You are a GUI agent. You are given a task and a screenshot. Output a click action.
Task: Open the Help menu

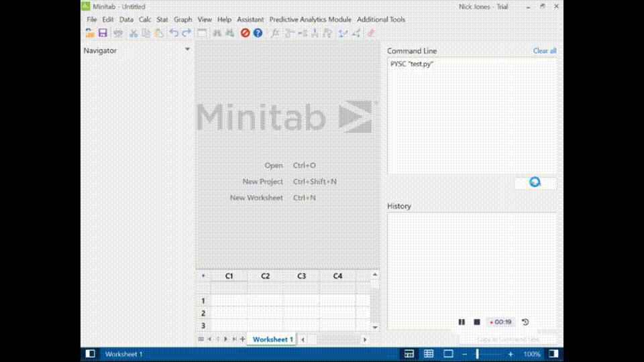pyautogui.click(x=224, y=19)
